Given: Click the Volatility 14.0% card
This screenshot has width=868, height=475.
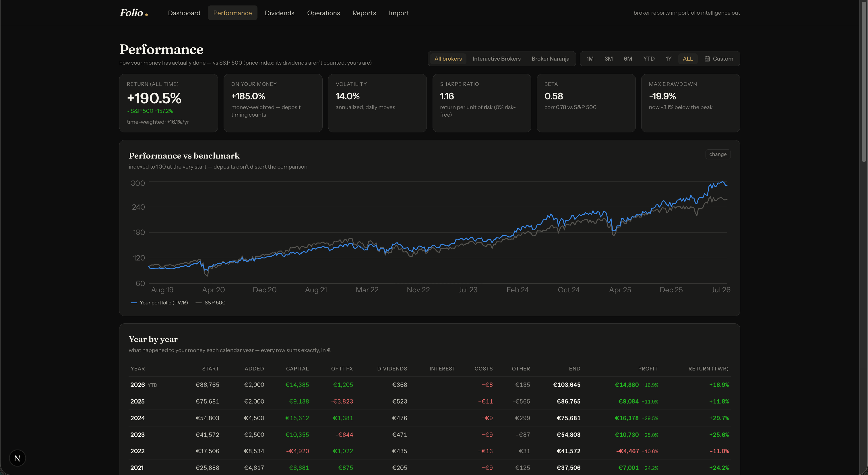Looking at the screenshot, I should point(377,103).
